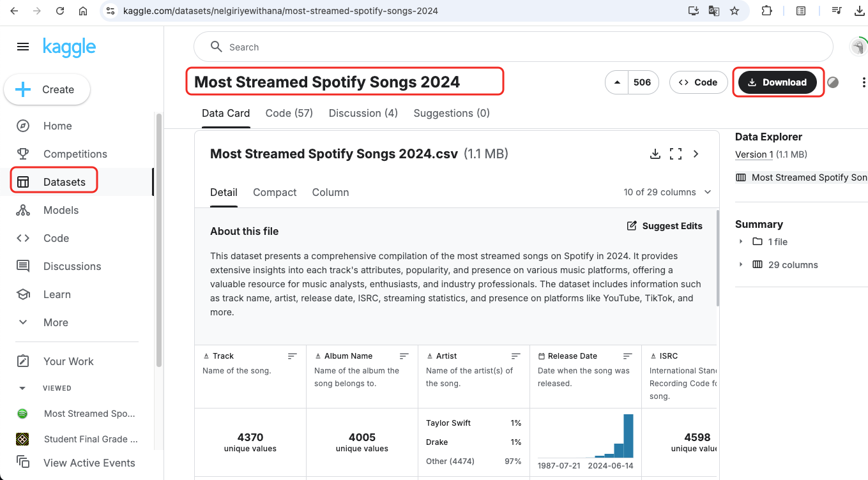This screenshot has height=480, width=868.
Task: Sort the Release Date column
Action: [628, 356]
